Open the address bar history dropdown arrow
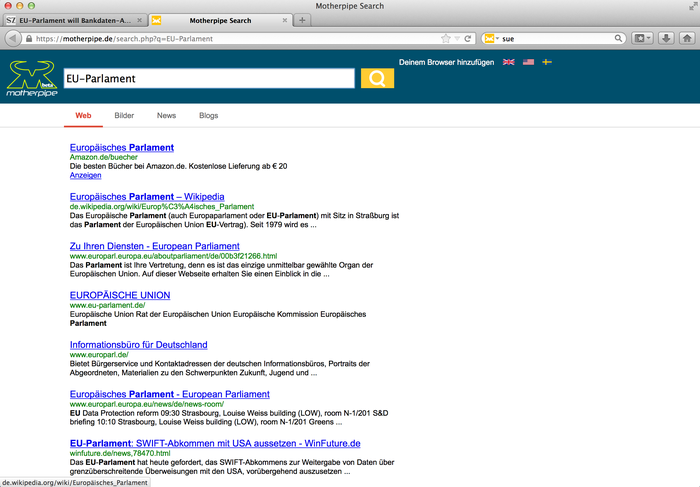The width and height of the screenshot is (700, 487). click(457, 39)
